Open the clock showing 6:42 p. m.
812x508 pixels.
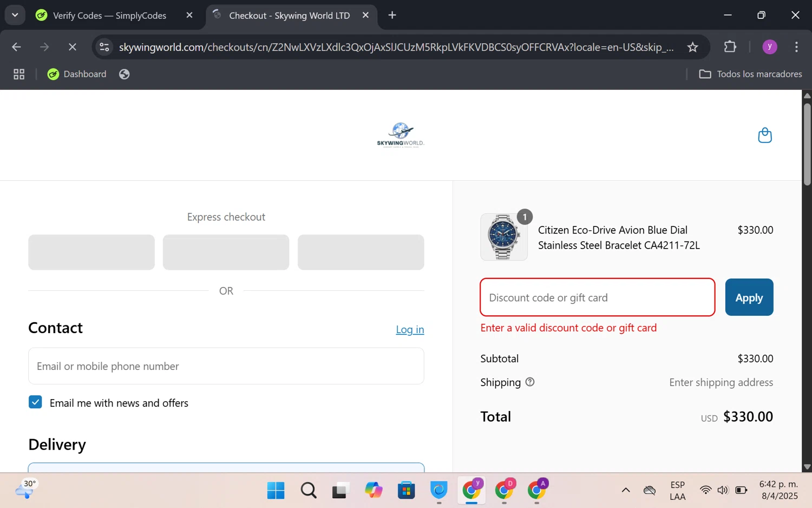click(x=779, y=490)
